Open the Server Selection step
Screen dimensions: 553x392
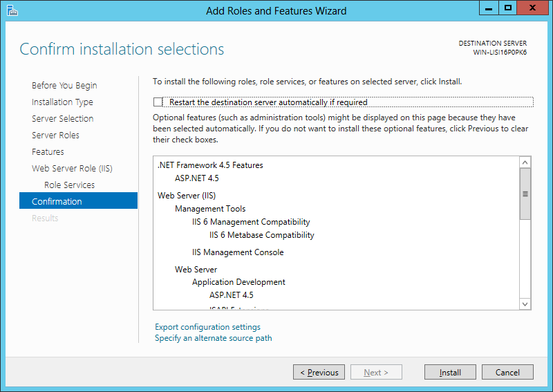tap(62, 118)
